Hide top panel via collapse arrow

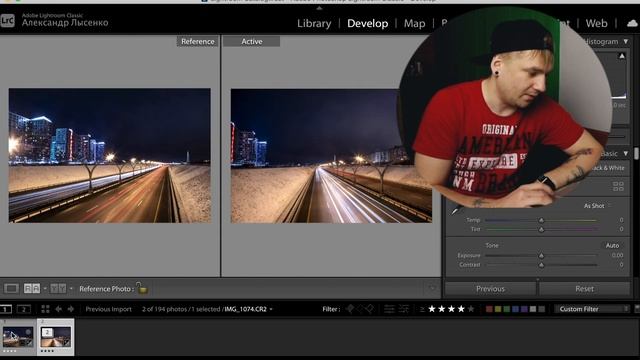319,8
